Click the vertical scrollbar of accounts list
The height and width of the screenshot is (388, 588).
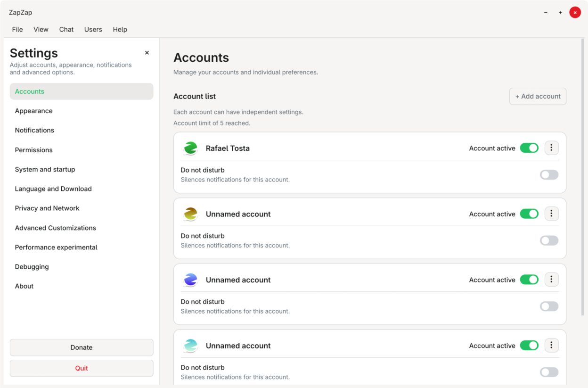583,178
